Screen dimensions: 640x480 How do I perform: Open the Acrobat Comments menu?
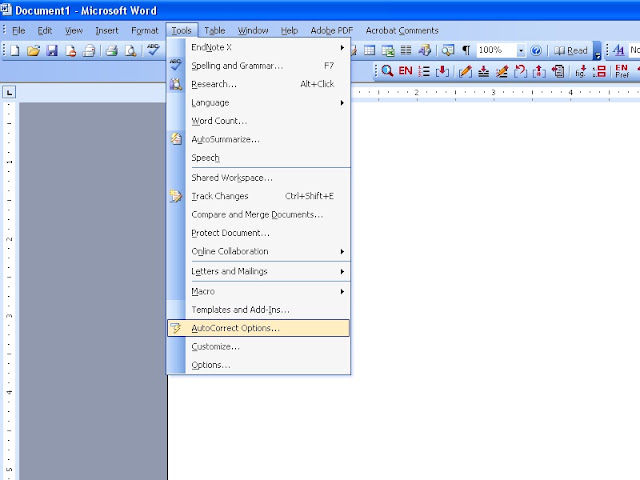pyautogui.click(x=402, y=31)
